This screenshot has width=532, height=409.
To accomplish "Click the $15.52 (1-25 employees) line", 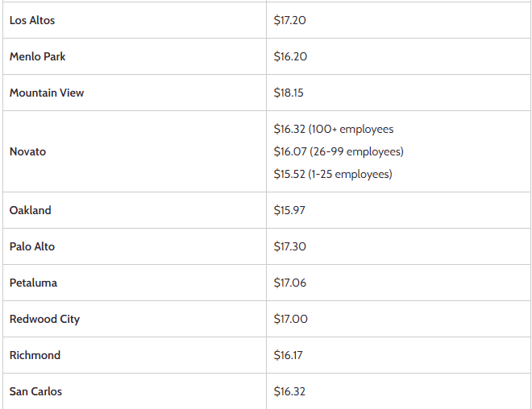I will click(333, 174).
